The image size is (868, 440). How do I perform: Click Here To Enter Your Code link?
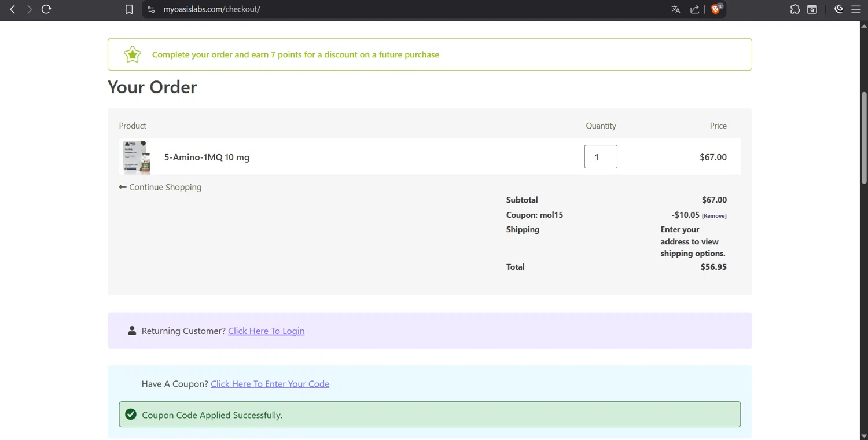point(270,384)
